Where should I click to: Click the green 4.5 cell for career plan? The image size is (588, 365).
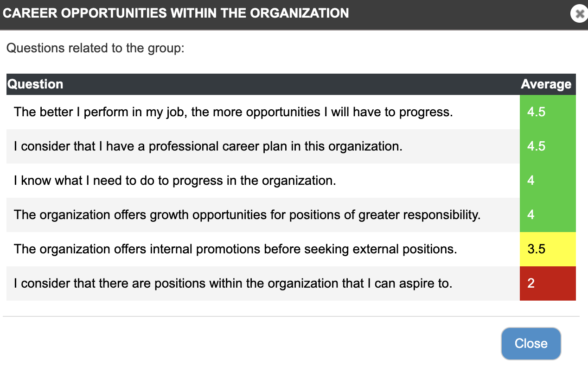(548, 146)
